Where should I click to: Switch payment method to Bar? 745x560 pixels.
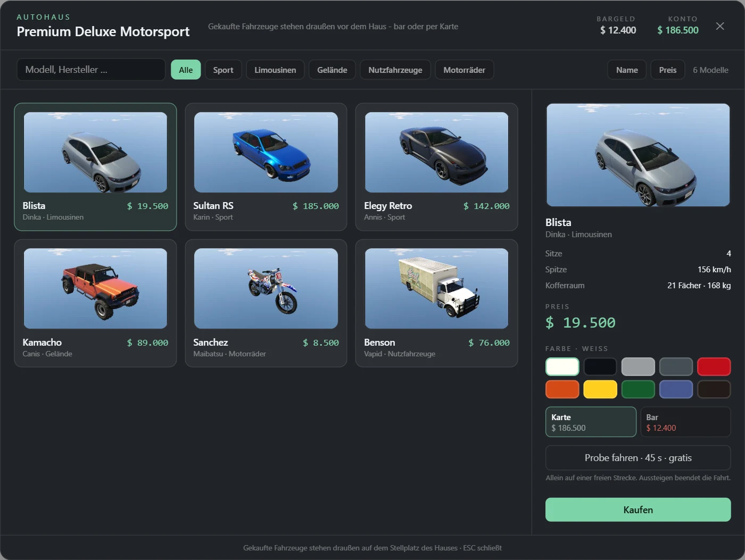[x=685, y=422]
